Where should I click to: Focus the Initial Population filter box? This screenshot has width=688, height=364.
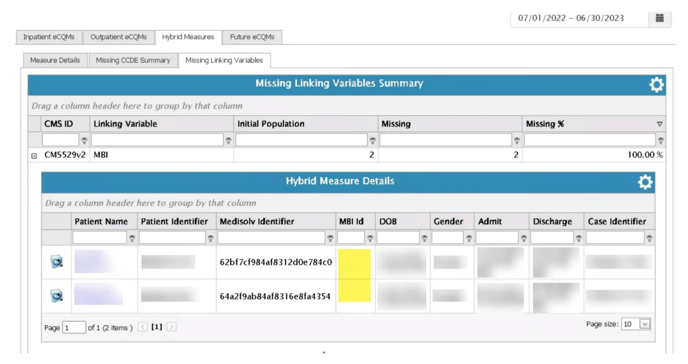click(x=301, y=140)
